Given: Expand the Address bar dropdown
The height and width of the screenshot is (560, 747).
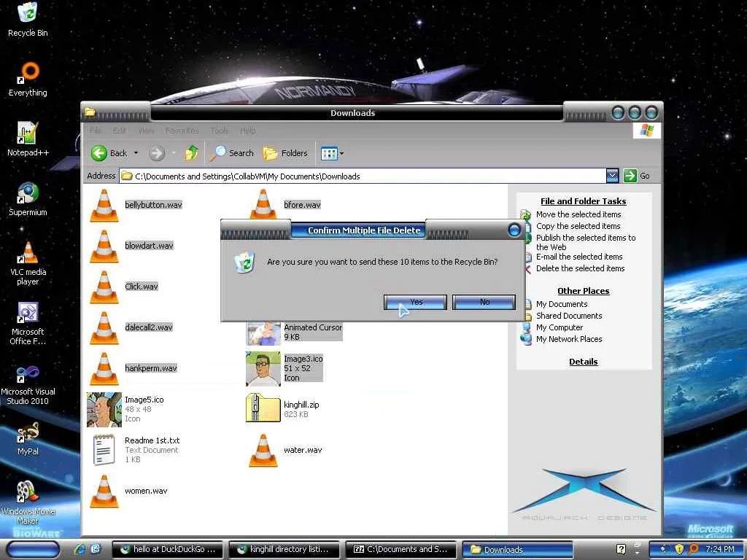Looking at the screenshot, I should (x=612, y=176).
